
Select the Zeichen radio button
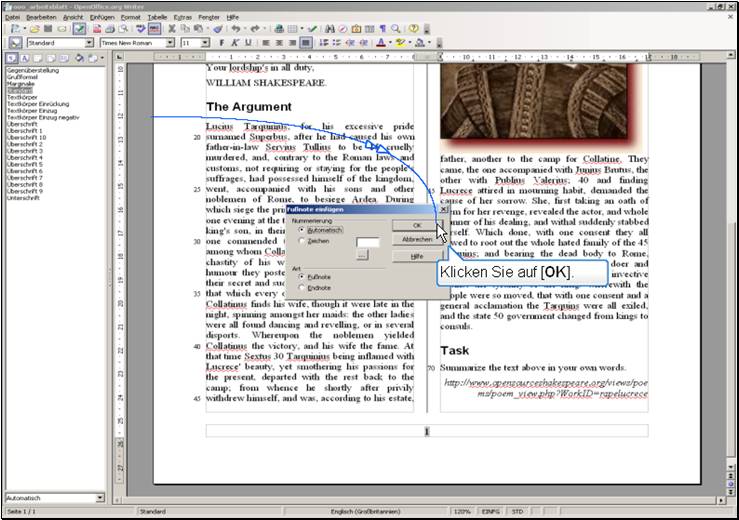[302, 241]
